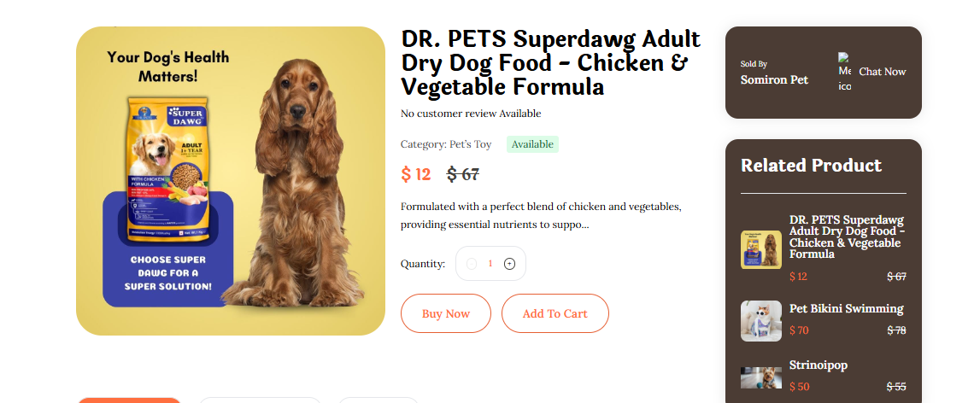Image resolution: width=980 pixels, height=403 pixels.
Task: Decrease quantity with the minus icon
Action: pos(472,264)
